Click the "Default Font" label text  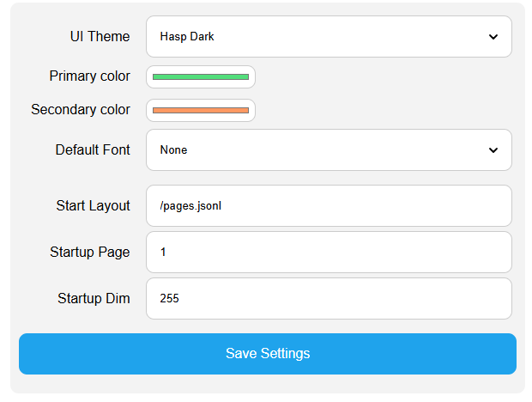[93, 150]
